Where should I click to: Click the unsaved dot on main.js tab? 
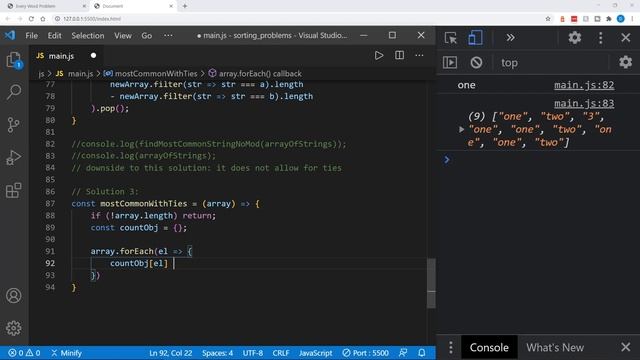click(x=93, y=56)
